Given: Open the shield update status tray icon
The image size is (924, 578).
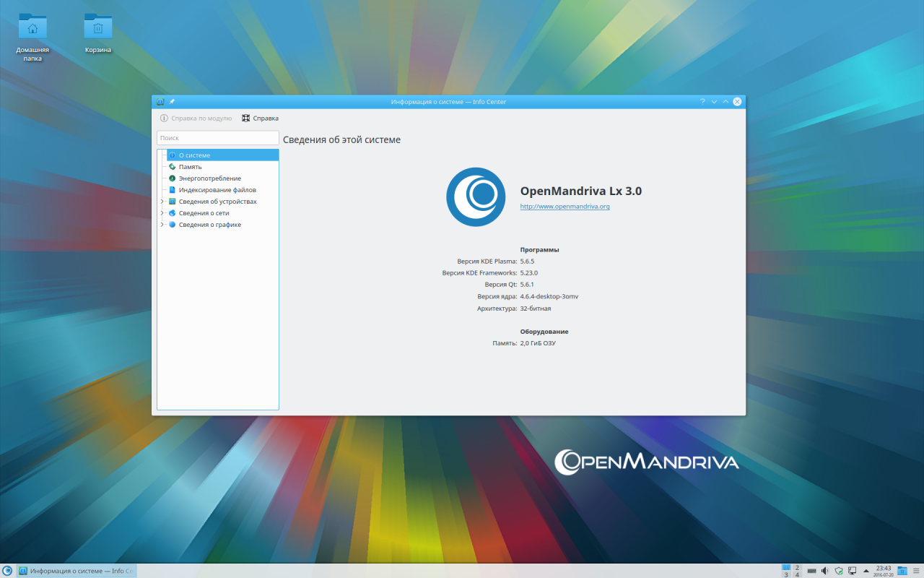Looking at the screenshot, I should click(839, 571).
